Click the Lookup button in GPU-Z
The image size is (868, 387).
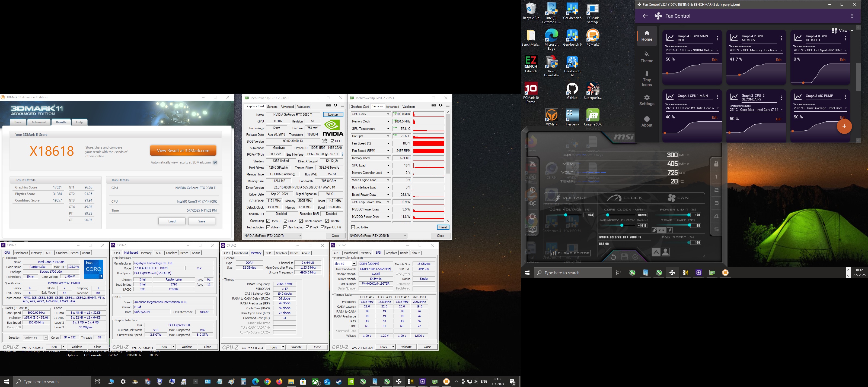click(333, 114)
